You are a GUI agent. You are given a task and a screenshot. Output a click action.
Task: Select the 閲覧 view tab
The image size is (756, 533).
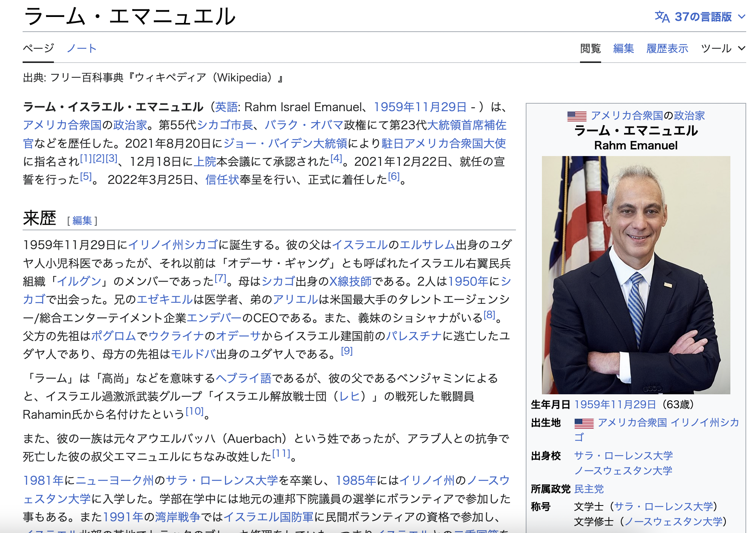pyautogui.click(x=591, y=48)
